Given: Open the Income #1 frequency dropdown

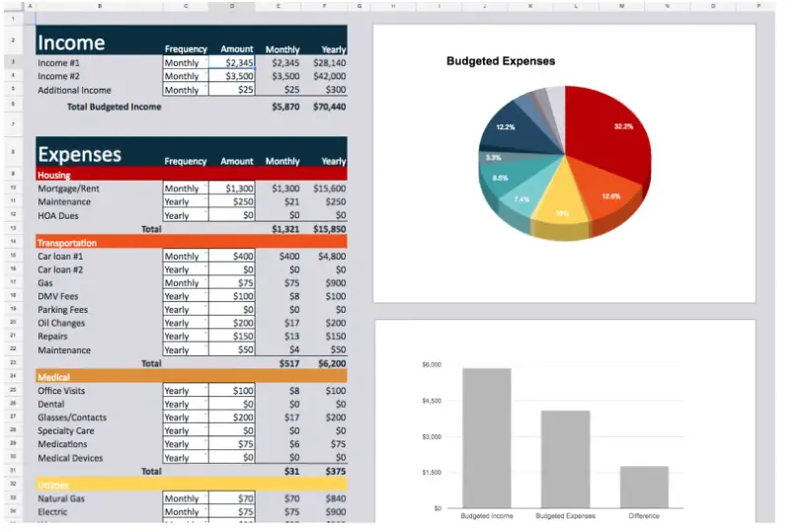Looking at the screenshot, I should point(186,63).
